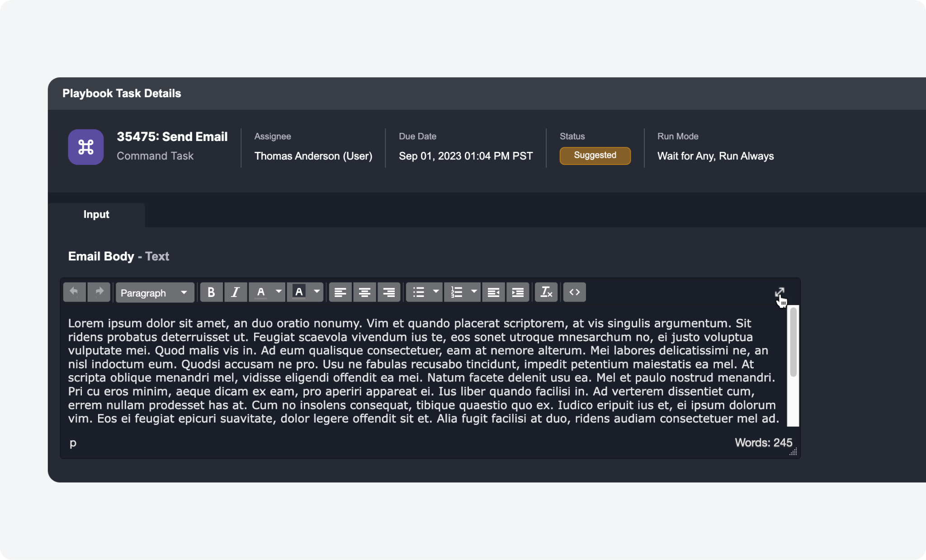This screenshot has width=926, height=560.
Task: Click the redo arrow icon
Action: pyautogui.click(x=99, y=292)
